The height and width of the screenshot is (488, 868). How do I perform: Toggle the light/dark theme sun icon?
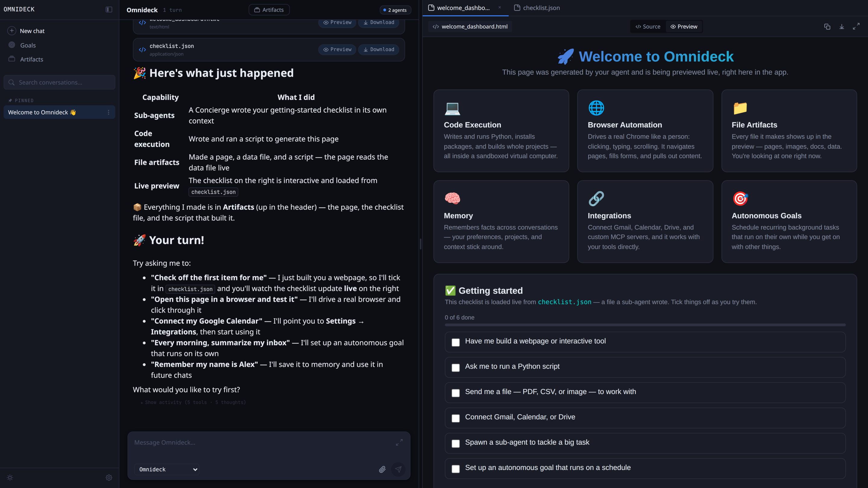(10, 477)
